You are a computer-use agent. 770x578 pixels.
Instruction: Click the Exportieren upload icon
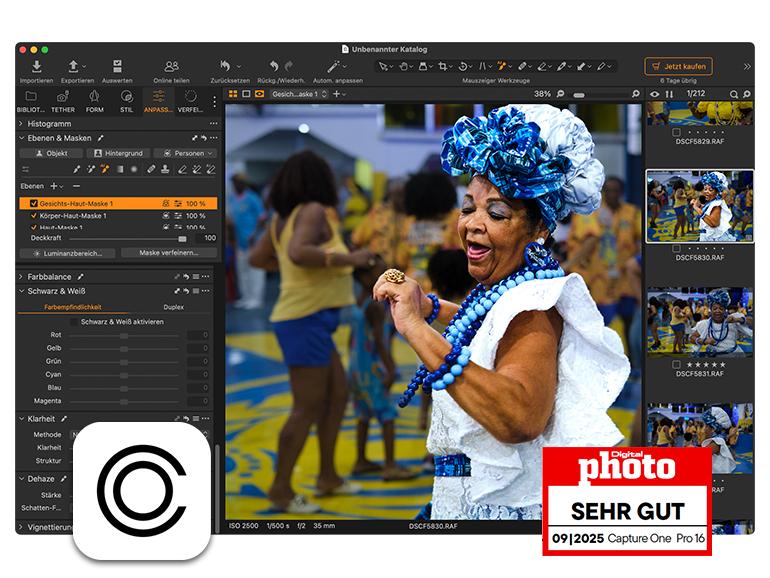(x=73, y=66)
